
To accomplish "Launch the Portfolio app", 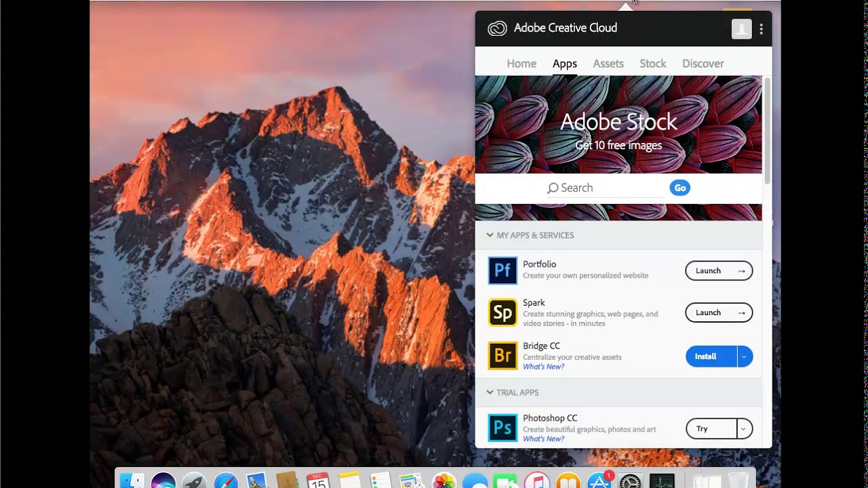I will [719, 271].
